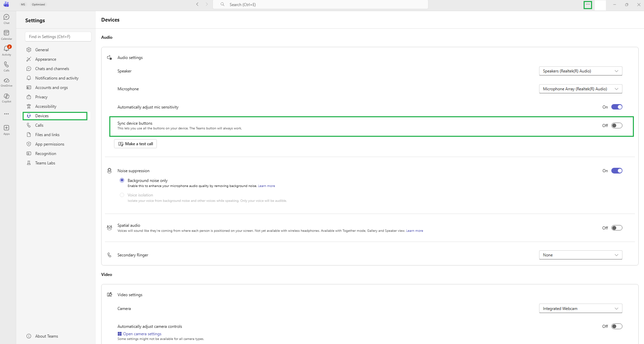Open the Calendar app icon
This screenshot has width=644, height=344.
tap(6, 35)
